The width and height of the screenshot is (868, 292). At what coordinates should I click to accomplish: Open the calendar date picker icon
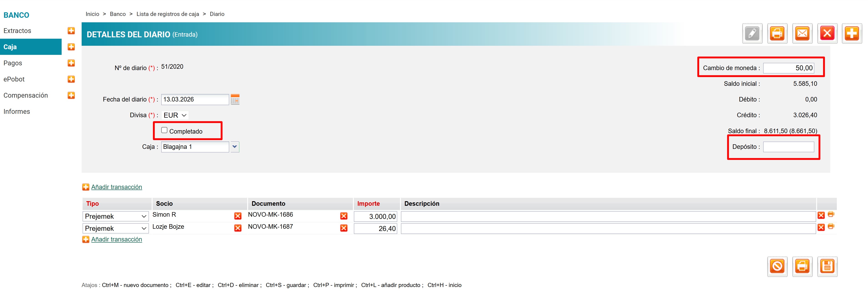click(235, 99)
